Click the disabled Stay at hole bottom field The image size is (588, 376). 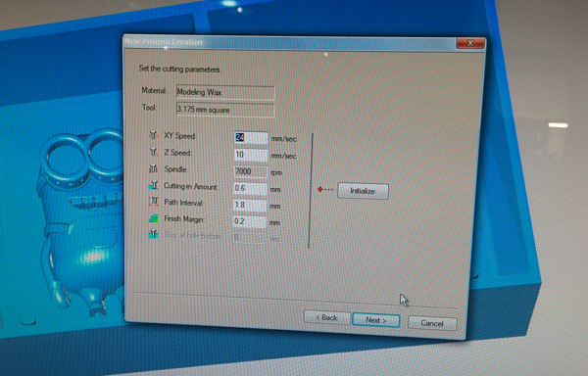[249, 237]
